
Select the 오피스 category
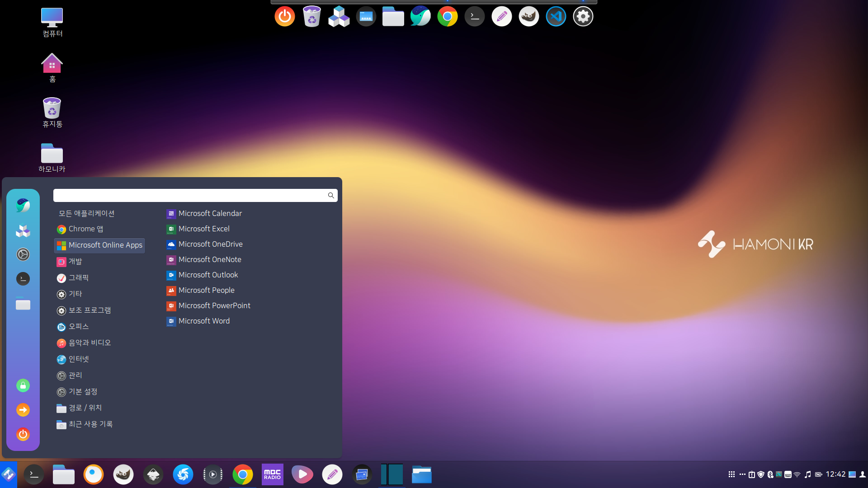click(78, 326)
